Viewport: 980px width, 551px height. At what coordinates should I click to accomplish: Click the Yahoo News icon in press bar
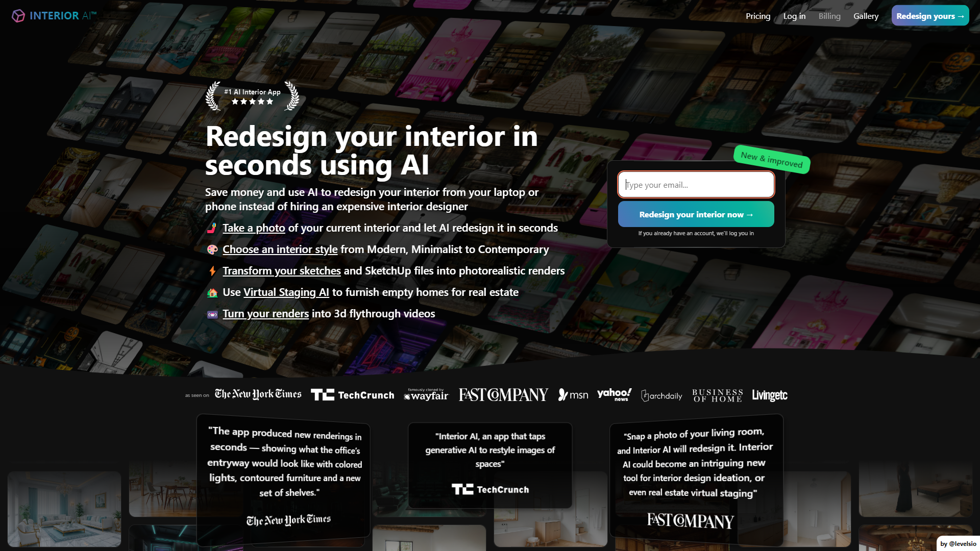[614, 395]
